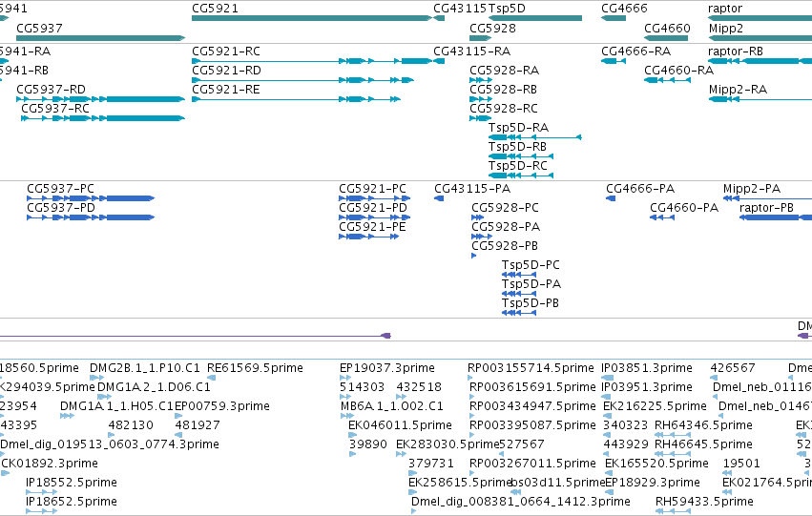Select the raptor-PB protein label
This screenshot has height=516, width=812.
(x=767, y=208)
